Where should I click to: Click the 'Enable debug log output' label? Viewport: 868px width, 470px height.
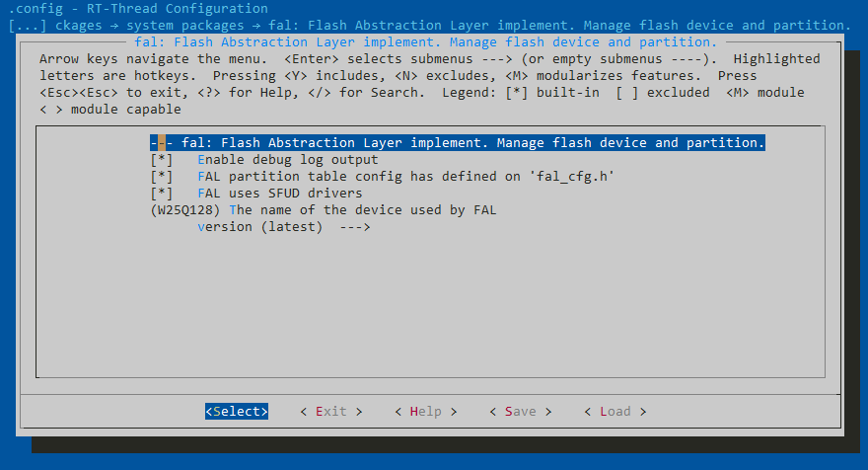pos(287,160)
